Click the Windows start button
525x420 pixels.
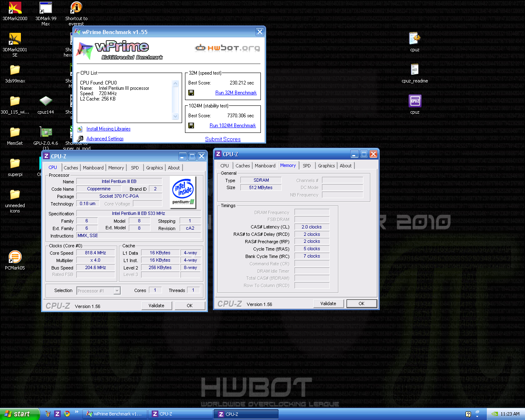point(20,414)
